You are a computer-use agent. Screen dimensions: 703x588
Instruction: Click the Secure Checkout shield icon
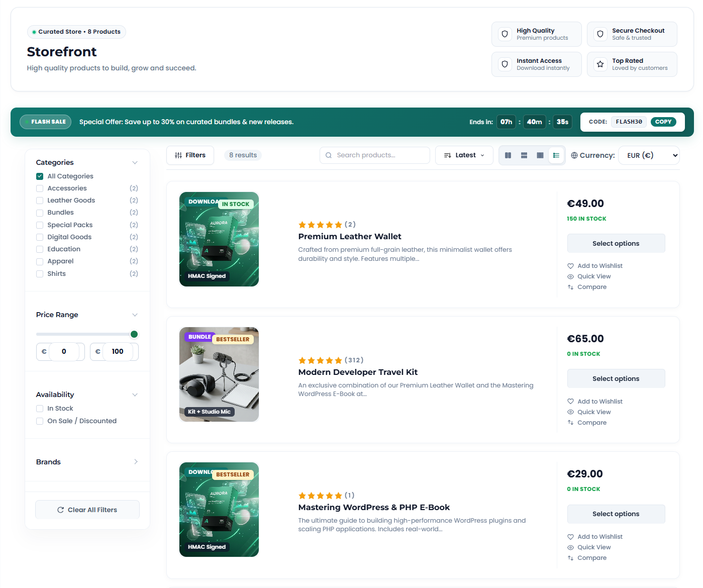(x=600, y=34)
